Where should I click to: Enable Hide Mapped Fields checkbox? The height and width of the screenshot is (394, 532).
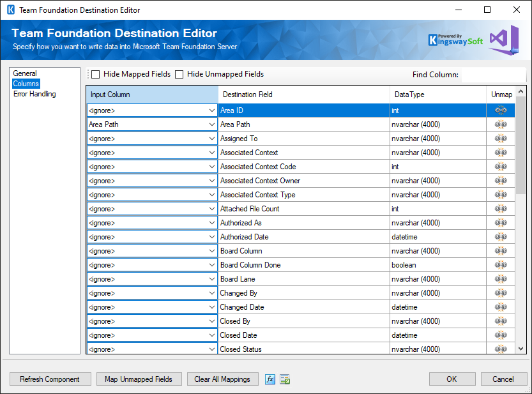(96, 74)
